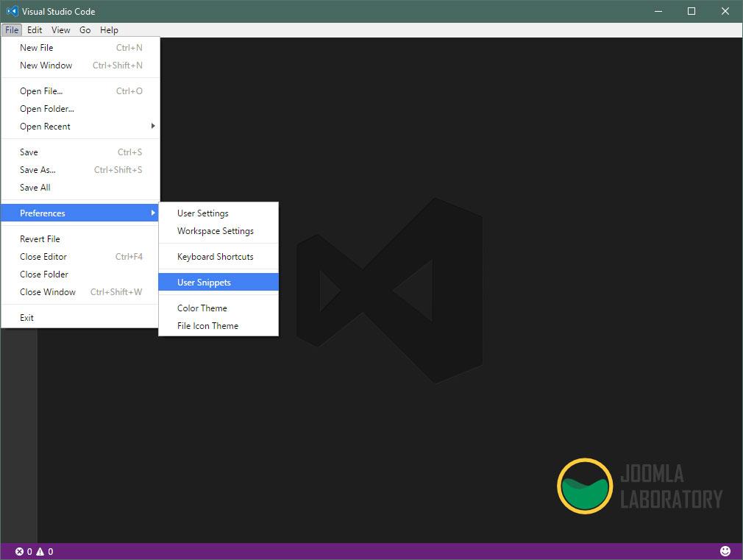Select Close Window entry
This screenshot has width=743, height=560.
tap(81, 291)
